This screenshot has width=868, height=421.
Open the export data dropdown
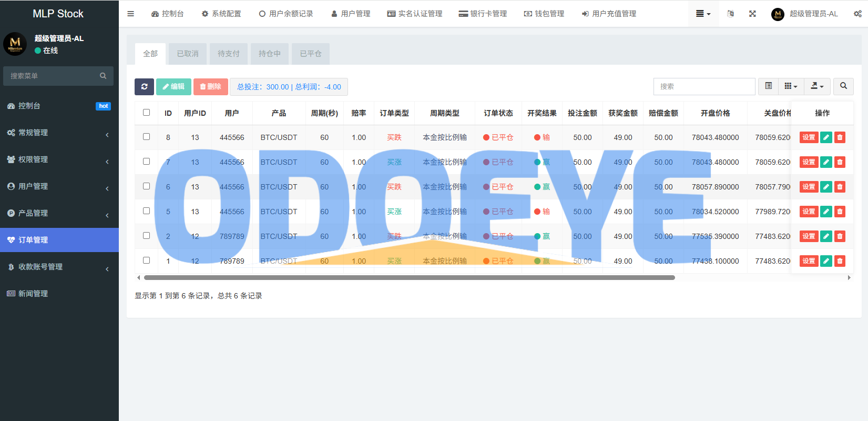[817, 86]
